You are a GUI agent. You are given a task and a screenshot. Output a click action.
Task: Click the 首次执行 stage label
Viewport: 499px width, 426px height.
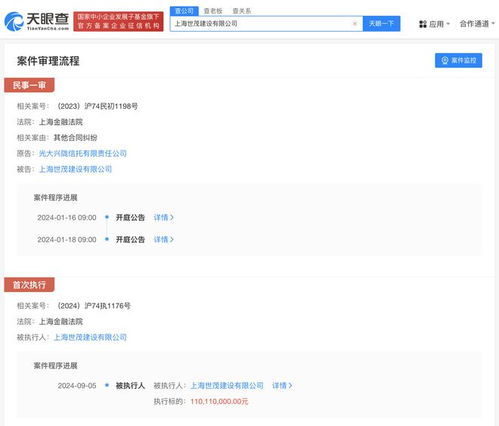click(x=29, y=285)
